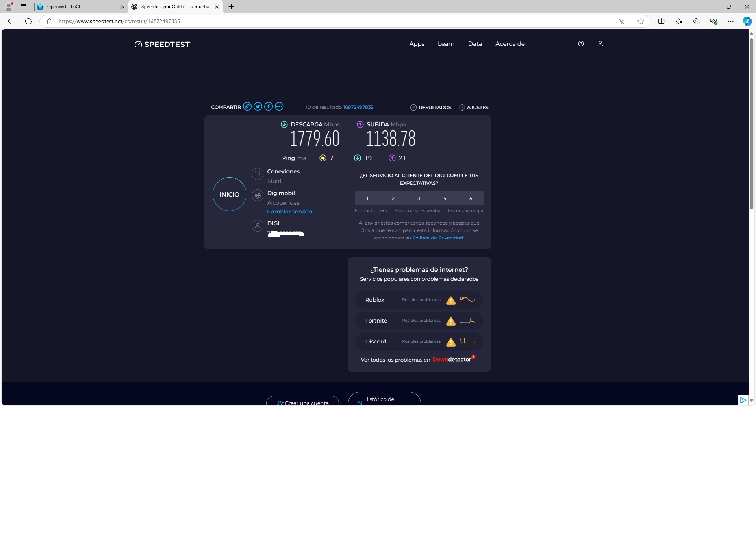
Task: Open browser collections icon
Action: click(x=696, y=21)
